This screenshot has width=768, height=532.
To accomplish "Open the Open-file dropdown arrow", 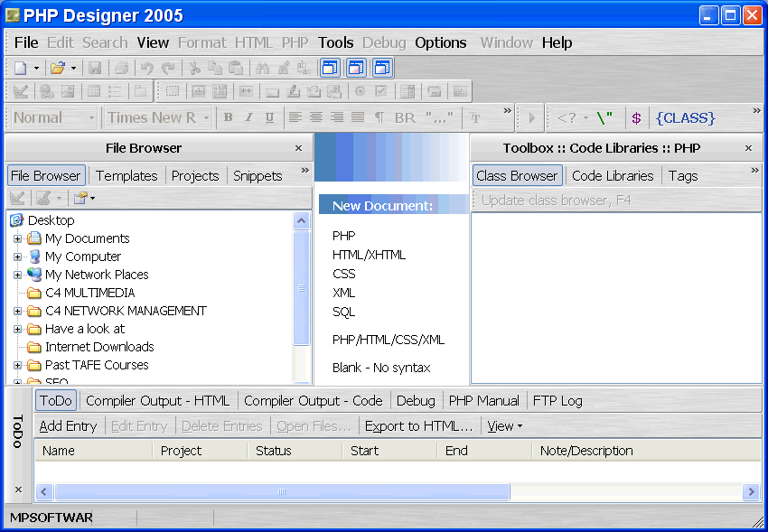I will pyautogui.click(x=73, y=68).
